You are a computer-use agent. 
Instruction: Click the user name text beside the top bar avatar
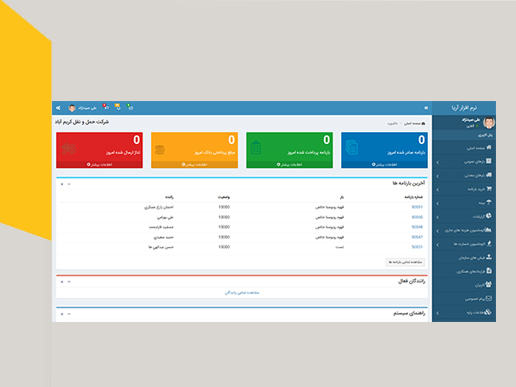pyautogui.click(x=87, y=108)
